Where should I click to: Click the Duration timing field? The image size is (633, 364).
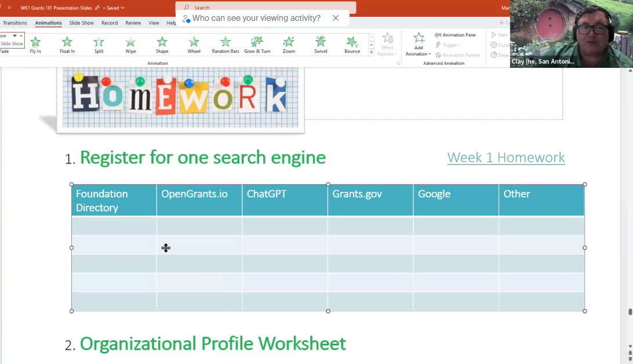click(x=500, y=45)
